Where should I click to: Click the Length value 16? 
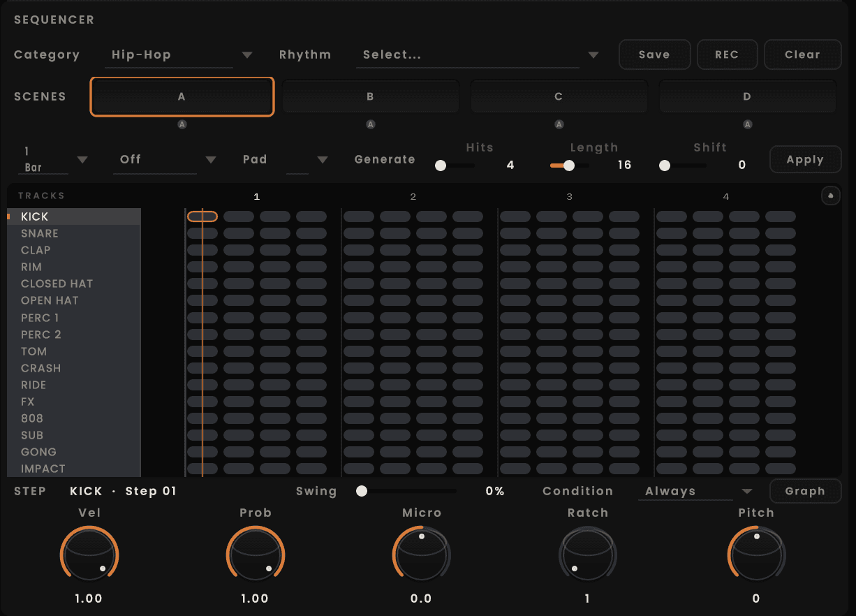pos(624,165)
